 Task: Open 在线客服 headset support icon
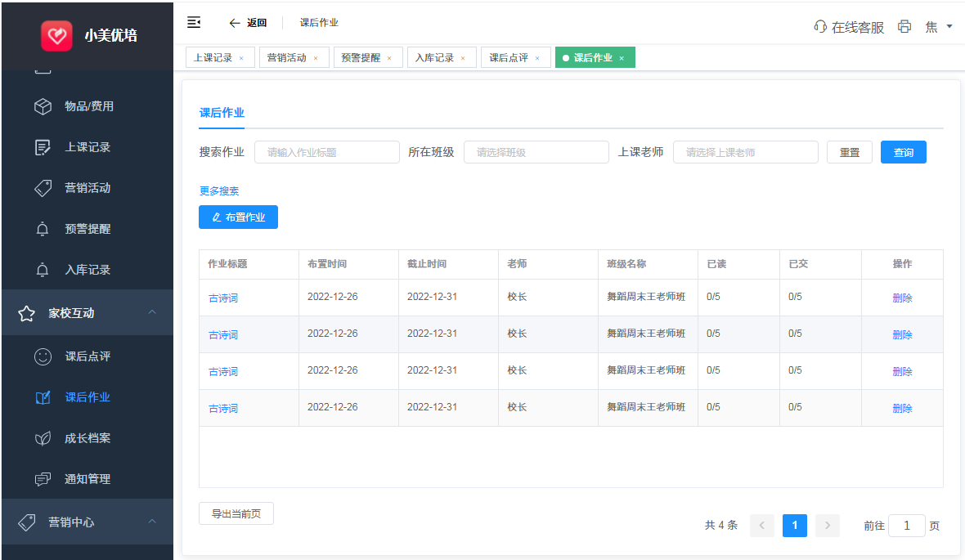820,27
